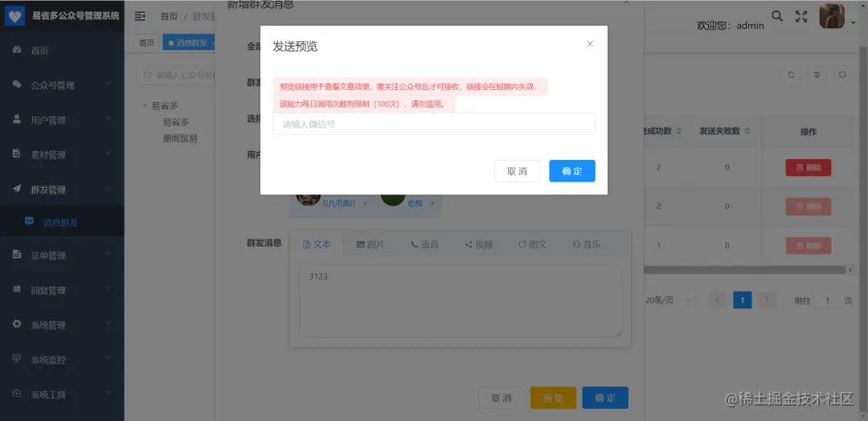The width and height of the screenshot is (868, 421).
Task: Switch to the 图片 message tab
Action: (x=371, y=244)
